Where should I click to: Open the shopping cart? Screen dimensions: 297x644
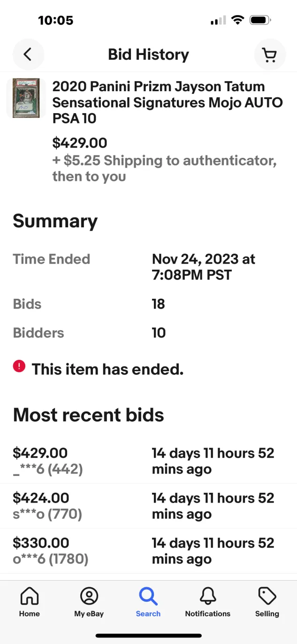tap(270, 54)
